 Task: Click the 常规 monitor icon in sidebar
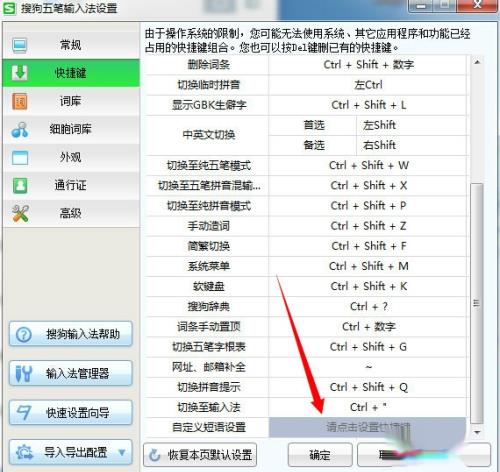click(x=20, y=45)
